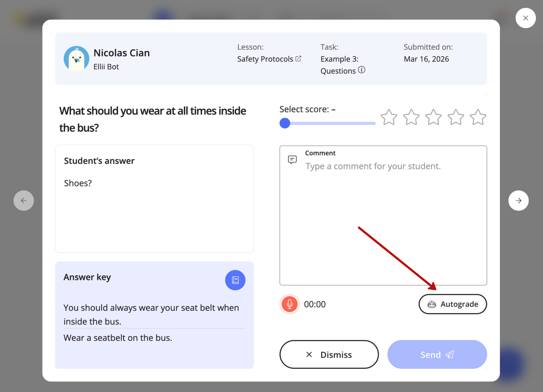Viewport: 543px width, 392px height.
Task: Click the score slider handle
Action: pos(285,123)
